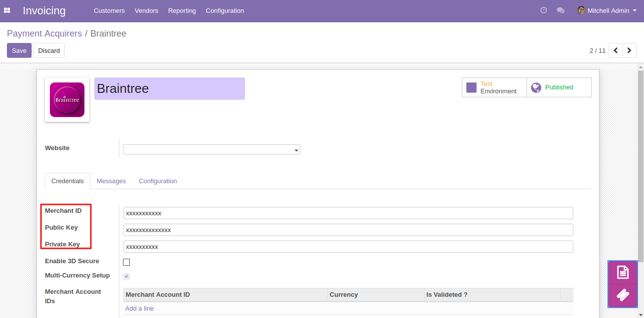644x318 pixels.
Task: Click the floating document icon button
Action: click(623, 273)
